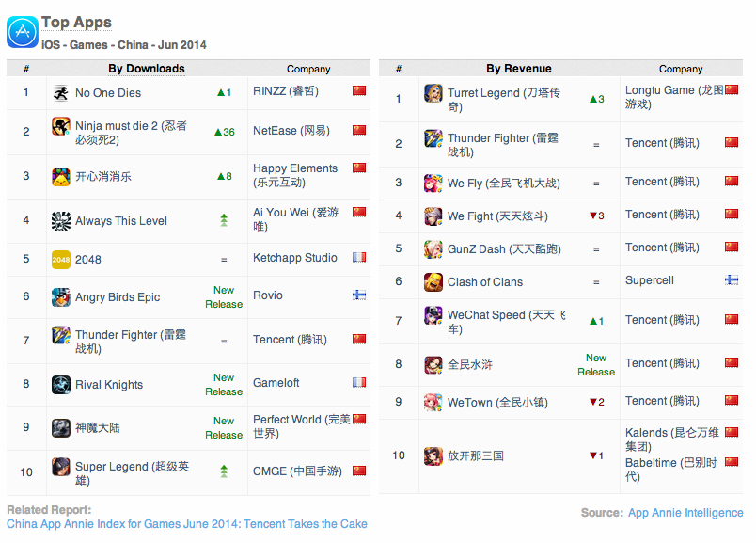Click New Release label for Angry Birds Epic
Screen dimensions: 756x543
[224, 296]
